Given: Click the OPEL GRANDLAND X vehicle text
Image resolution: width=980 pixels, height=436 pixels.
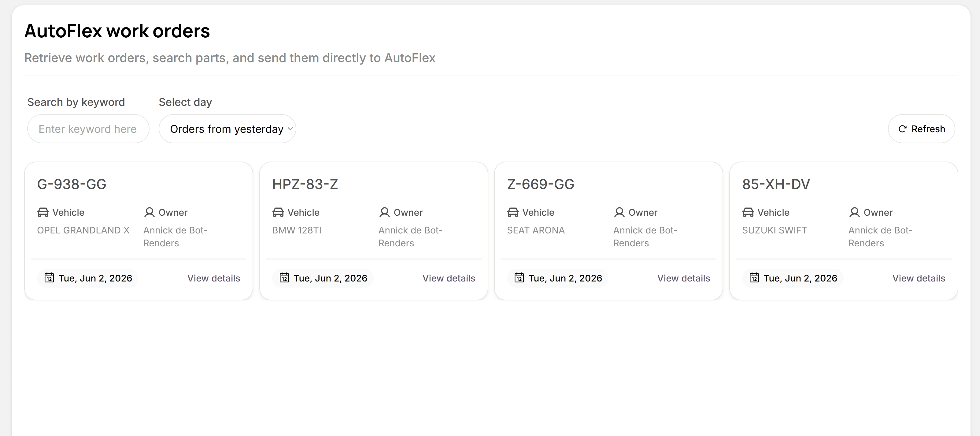Looking at the screenshot, I should coord(83,230).
